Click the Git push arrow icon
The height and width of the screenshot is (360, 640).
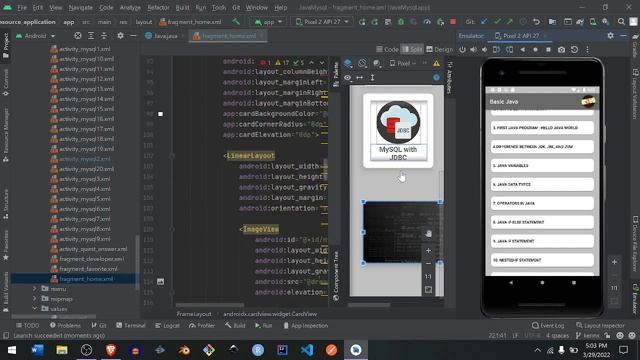click(510, 22)
